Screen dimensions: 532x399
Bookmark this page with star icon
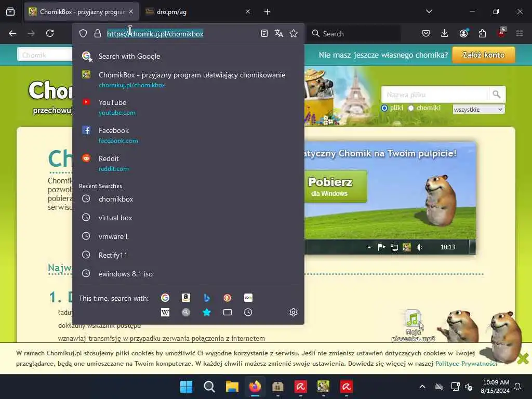click(x=294, y=33)
